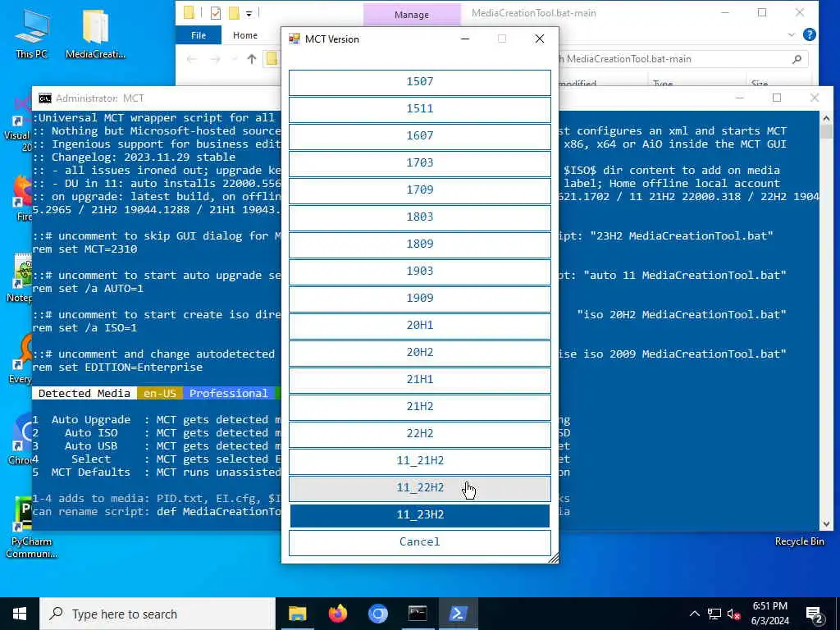Choose the 1511 version button

pos(419,109)
